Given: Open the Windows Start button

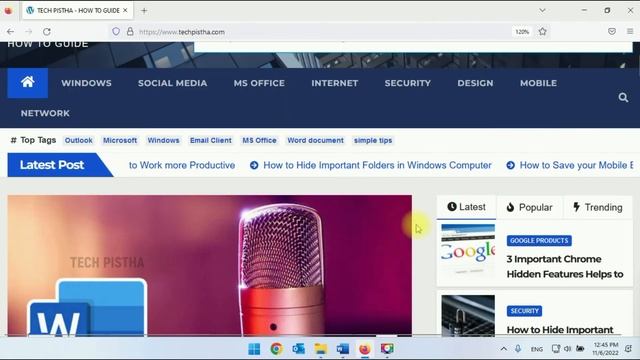Looking at the screenshot, I should tap(254, 349).
